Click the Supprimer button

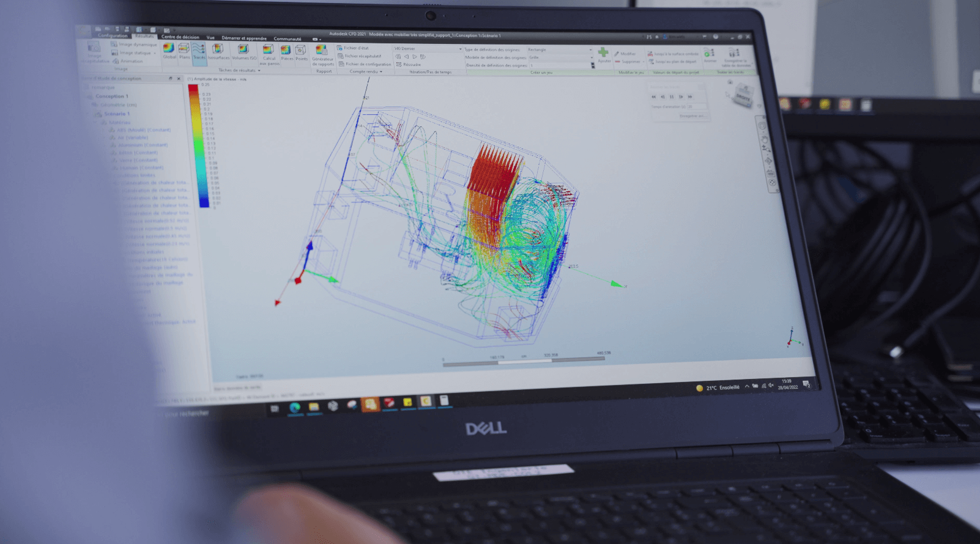(x=628, y=62)
